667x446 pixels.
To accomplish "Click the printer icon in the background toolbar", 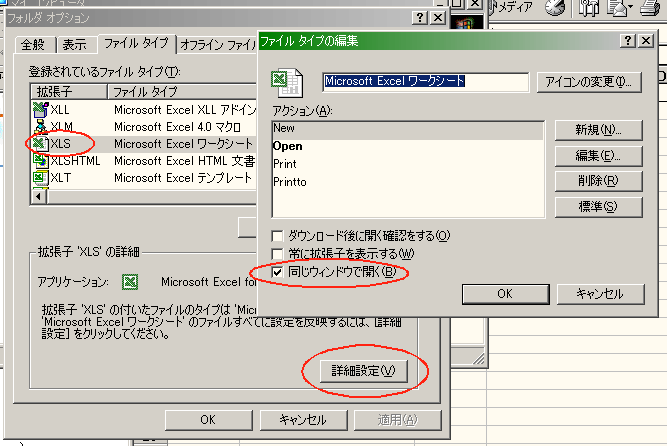I will pos(651,7).
